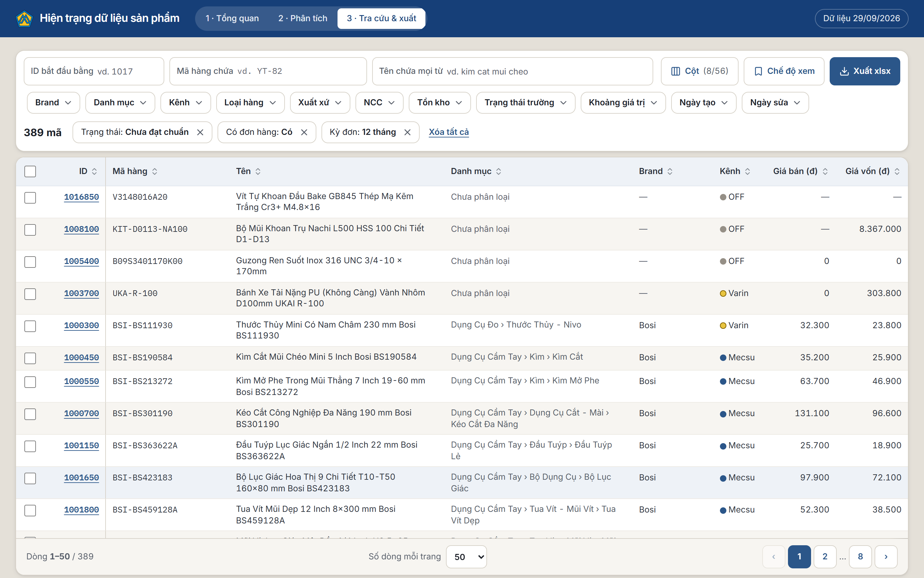Change rows per page select (50)
Image resolution: width=924 pixels, height=578 pixels.
(466, 556)
